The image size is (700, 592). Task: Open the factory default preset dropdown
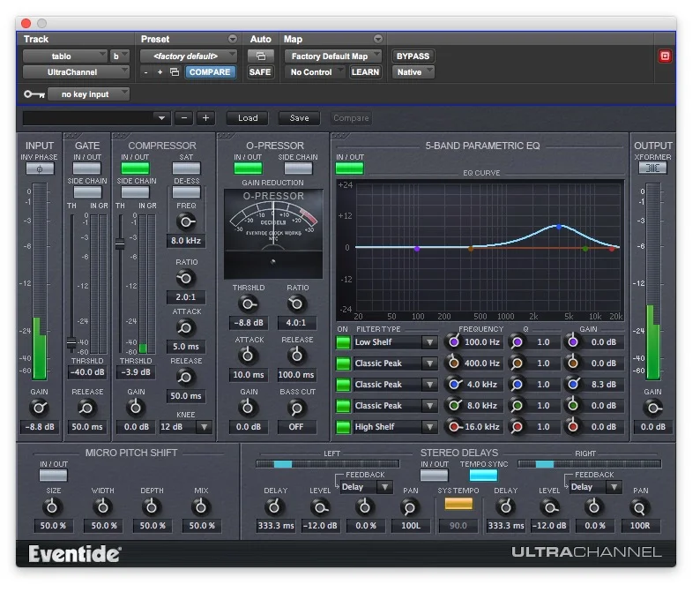(189, 56)
